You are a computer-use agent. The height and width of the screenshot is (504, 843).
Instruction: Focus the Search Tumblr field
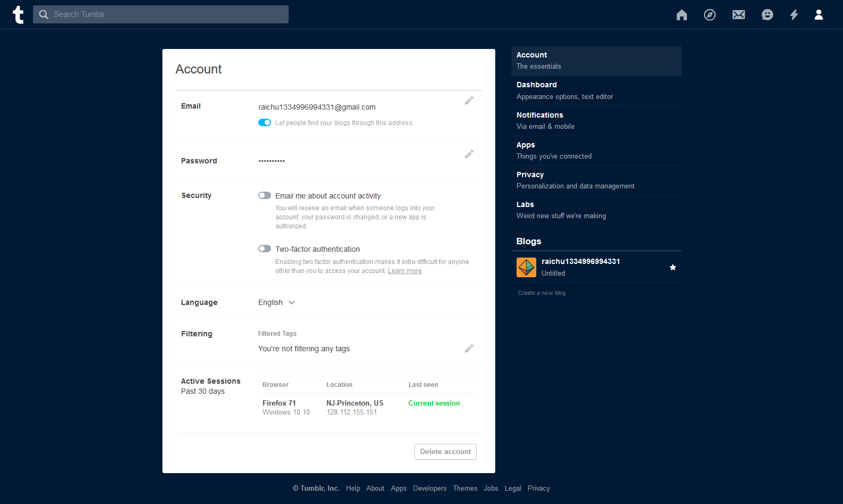[161, 14]
